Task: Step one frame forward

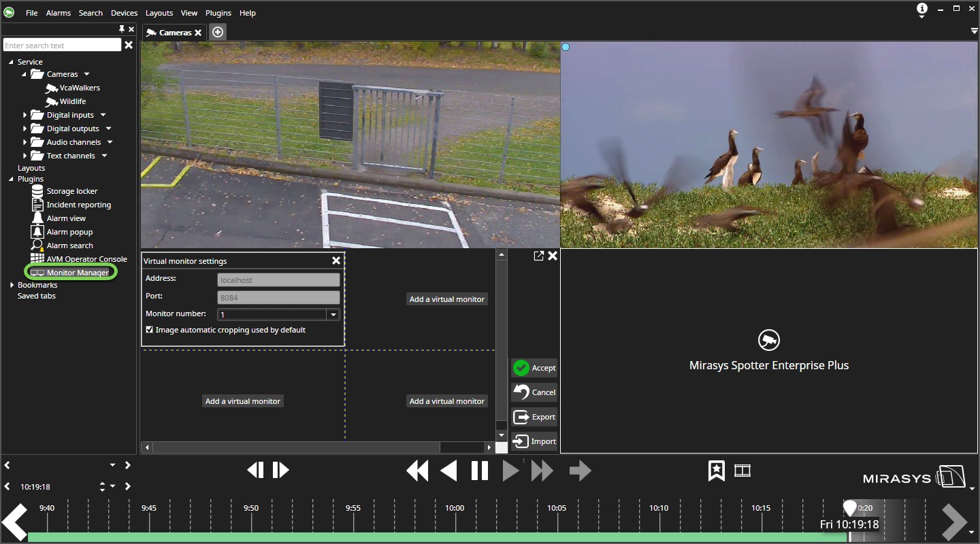Action: (281, 470)
